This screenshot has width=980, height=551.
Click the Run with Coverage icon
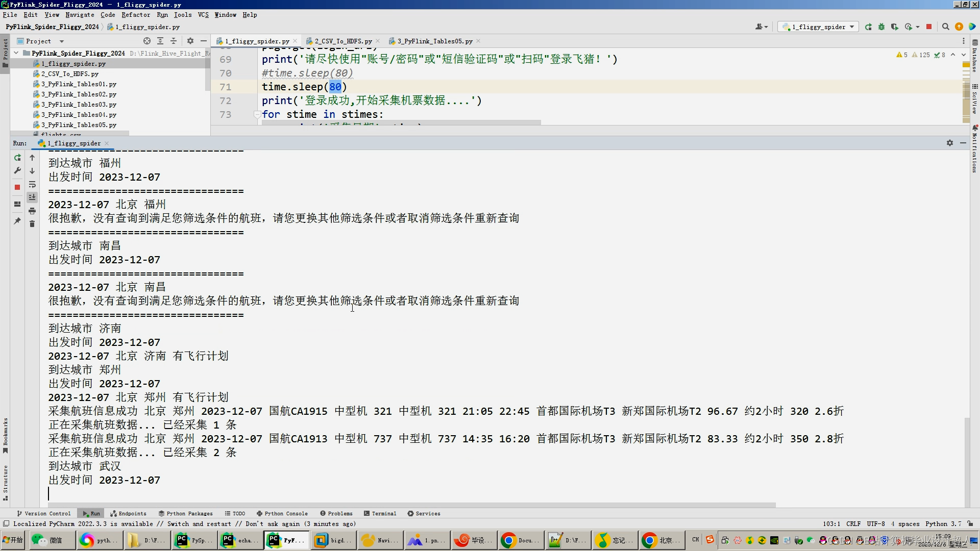pyautogui.click(x=895, y=27)
